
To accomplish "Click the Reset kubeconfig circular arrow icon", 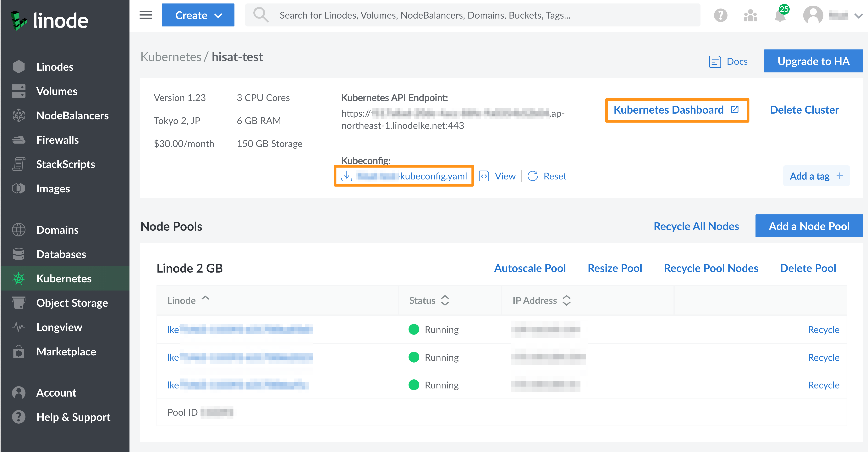I will (x=533, y=176).
